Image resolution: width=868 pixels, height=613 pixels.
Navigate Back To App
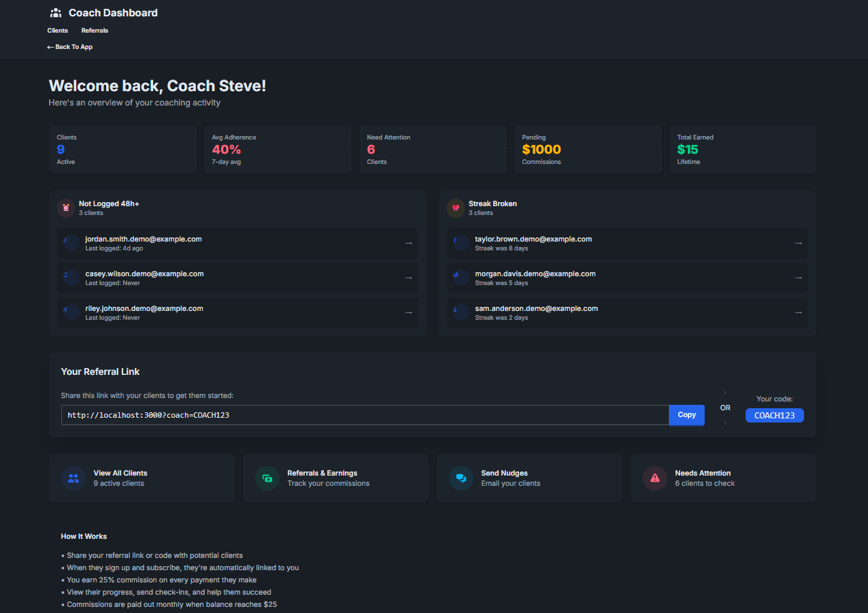coord(69,46)
